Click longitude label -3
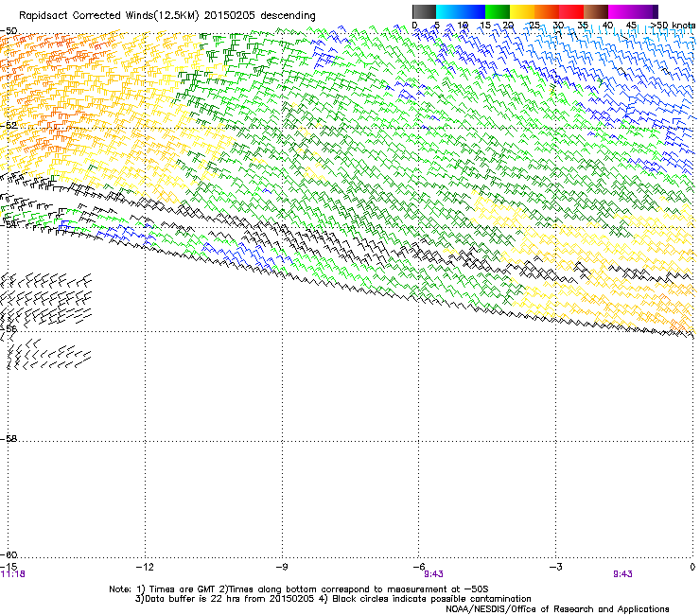This screenshot has height=615, width=700. [555, 567]
